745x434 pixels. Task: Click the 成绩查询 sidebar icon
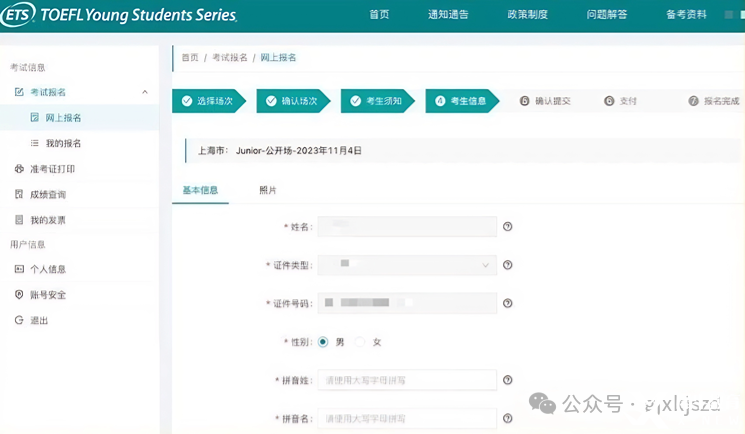pyautogui.click(x=19, y=194)
